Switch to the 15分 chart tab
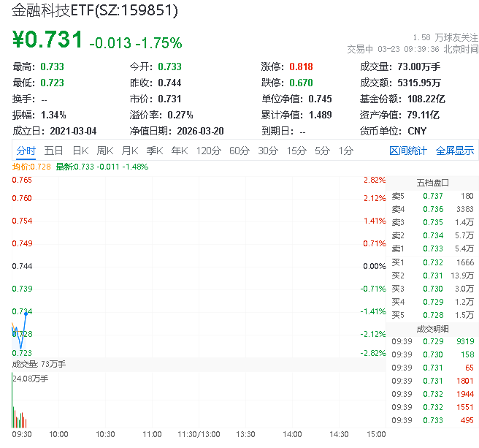The width and height of the screenshot is (479, 448). 296,151
